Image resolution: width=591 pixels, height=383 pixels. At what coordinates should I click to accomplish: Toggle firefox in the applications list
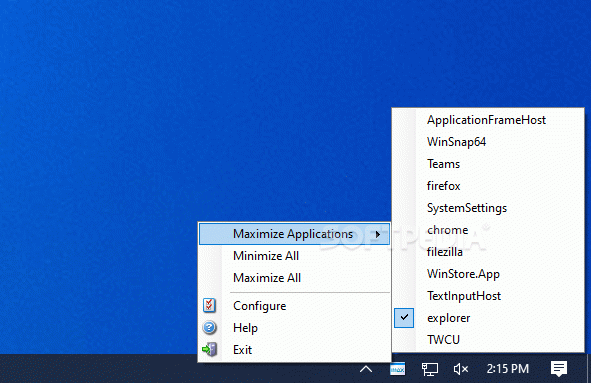point(488,186)
